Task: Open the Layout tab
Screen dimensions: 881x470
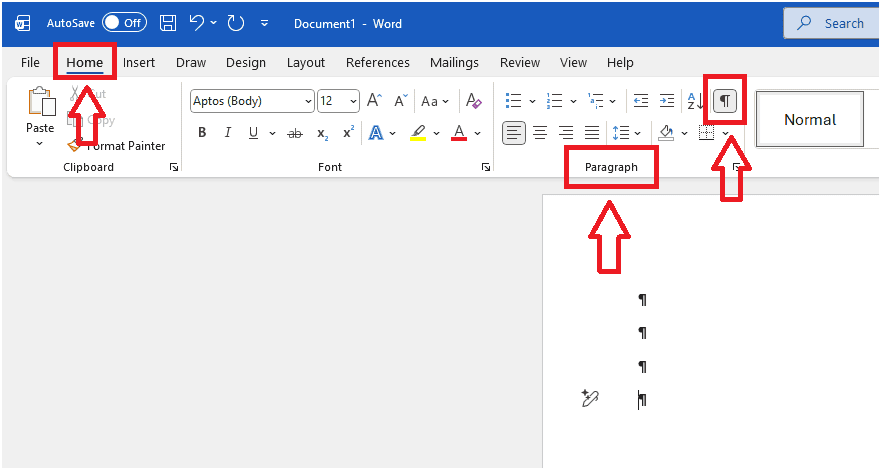Action: [306, 62]
